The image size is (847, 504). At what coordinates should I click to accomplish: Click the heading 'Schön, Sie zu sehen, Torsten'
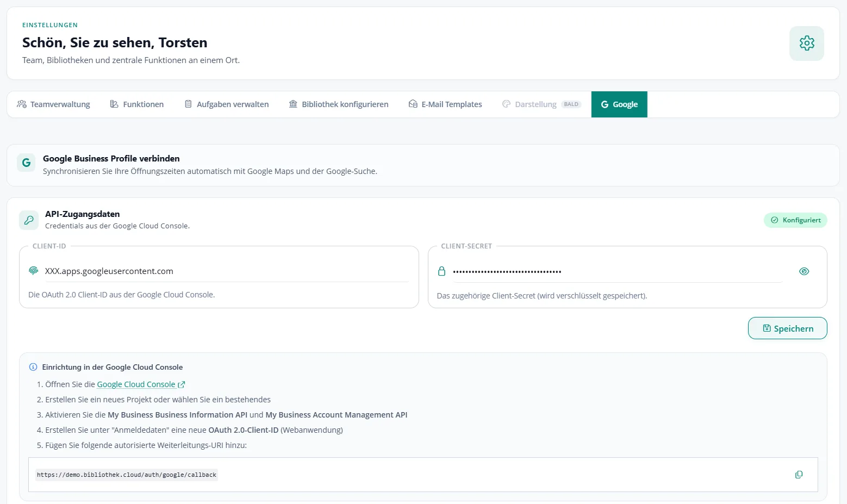point(115,42)
